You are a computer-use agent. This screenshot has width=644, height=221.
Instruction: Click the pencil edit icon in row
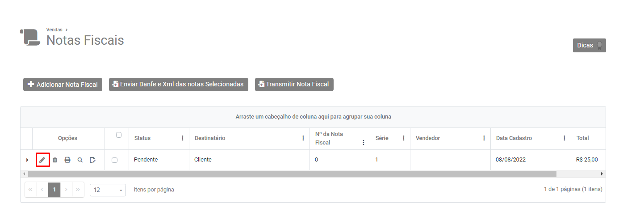click(42, 160)
